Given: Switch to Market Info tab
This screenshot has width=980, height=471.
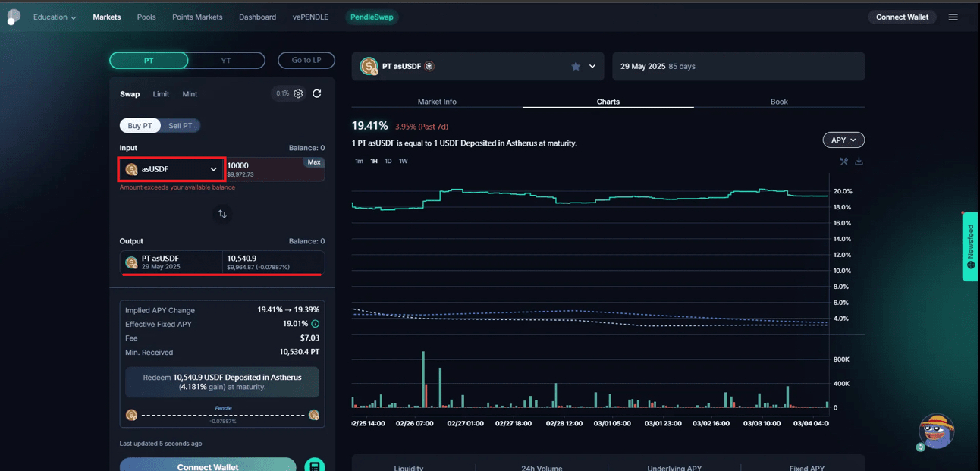Looking at the screenshot, I should (x=437, y=102).
